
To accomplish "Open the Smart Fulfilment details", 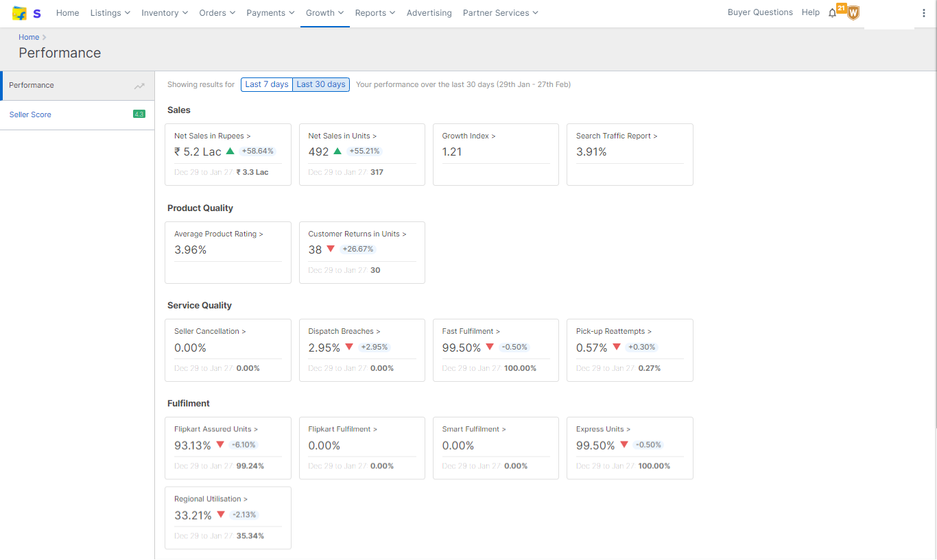I will tap(474, 429).
